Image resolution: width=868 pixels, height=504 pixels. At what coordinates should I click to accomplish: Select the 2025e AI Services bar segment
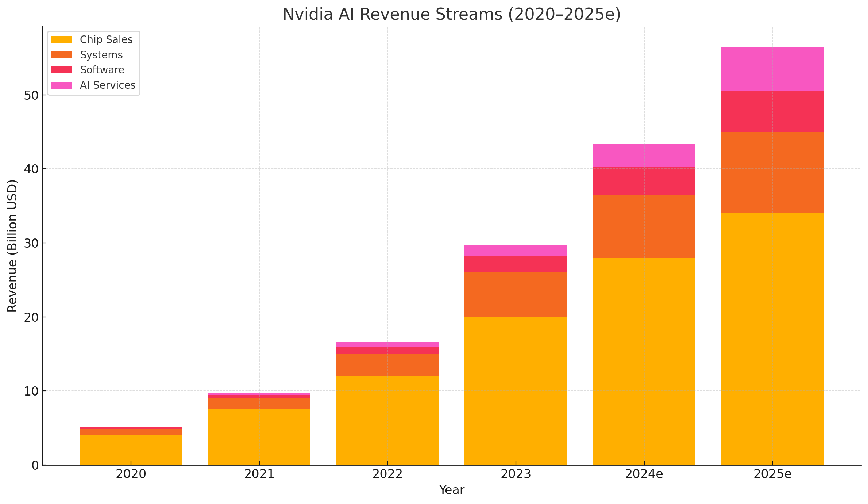coord(772,69)
